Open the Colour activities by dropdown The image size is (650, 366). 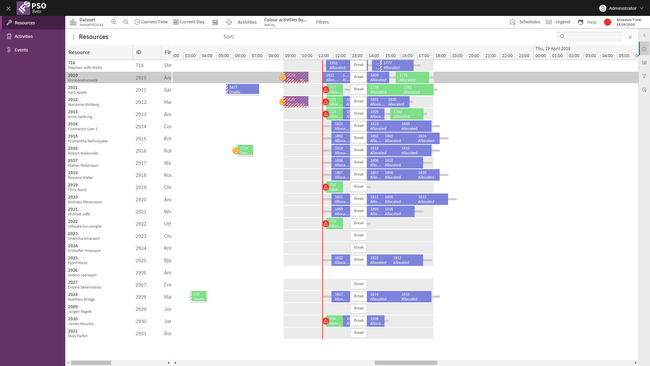285,22
